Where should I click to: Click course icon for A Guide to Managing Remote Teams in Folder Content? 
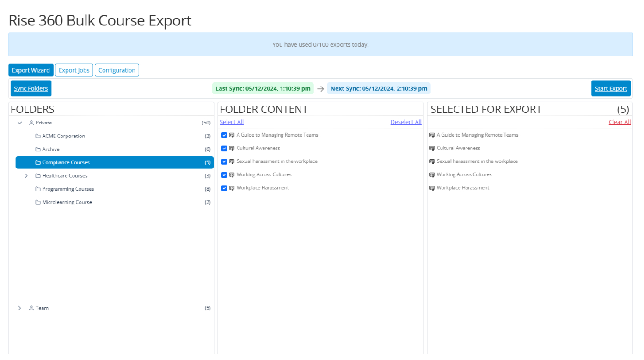[232, 135]
